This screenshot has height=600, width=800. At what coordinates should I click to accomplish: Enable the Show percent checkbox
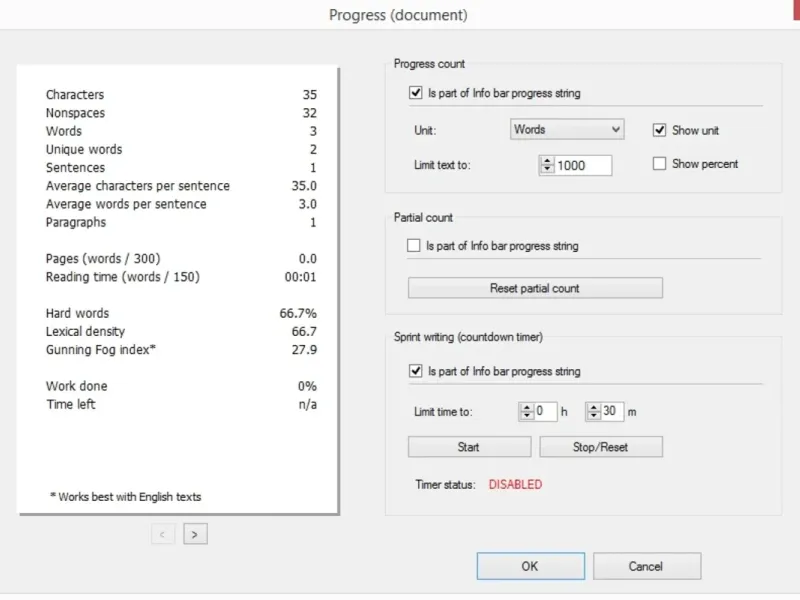click(659, 163)
